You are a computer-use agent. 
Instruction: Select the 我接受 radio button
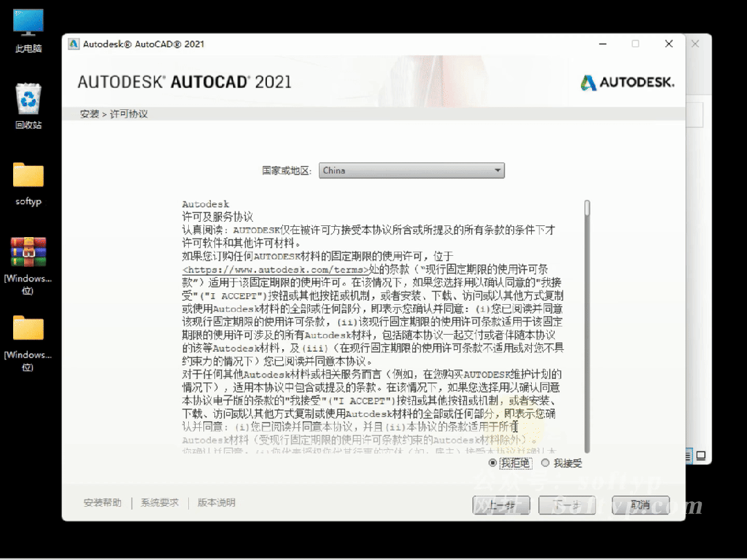pyautogui.click(x=546, y=463)
